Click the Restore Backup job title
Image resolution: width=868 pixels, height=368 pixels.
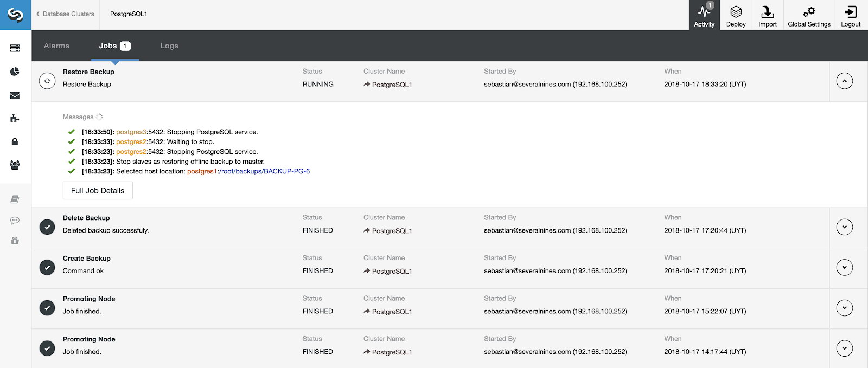coord(88,72)
